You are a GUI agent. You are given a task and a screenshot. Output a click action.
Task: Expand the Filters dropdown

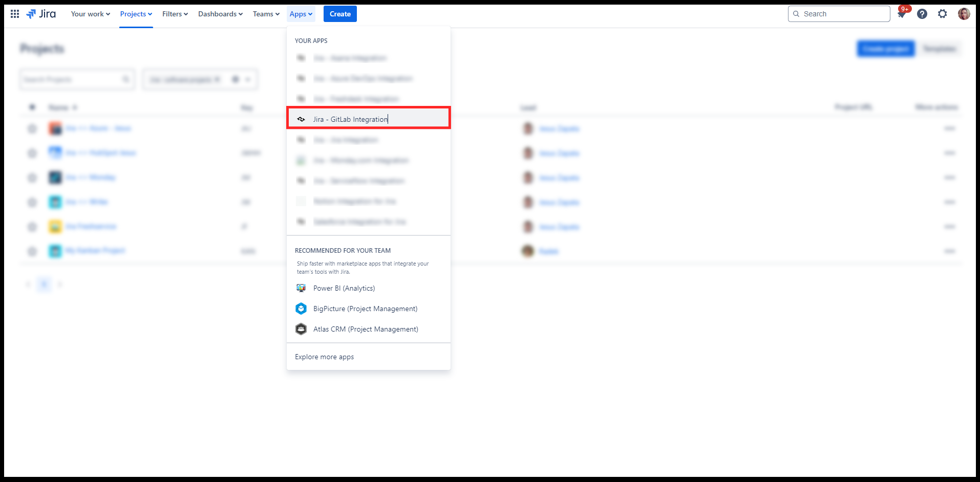pos(175,14)
